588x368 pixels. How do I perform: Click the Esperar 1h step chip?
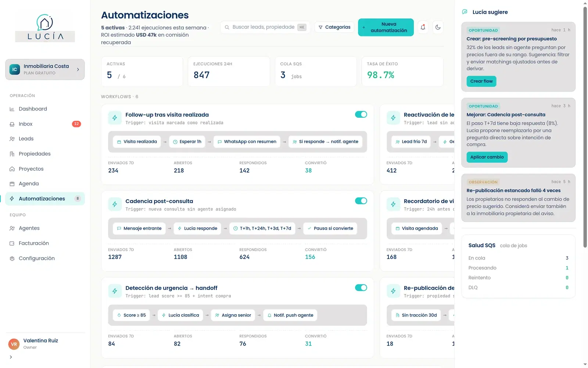click(187, 142)
